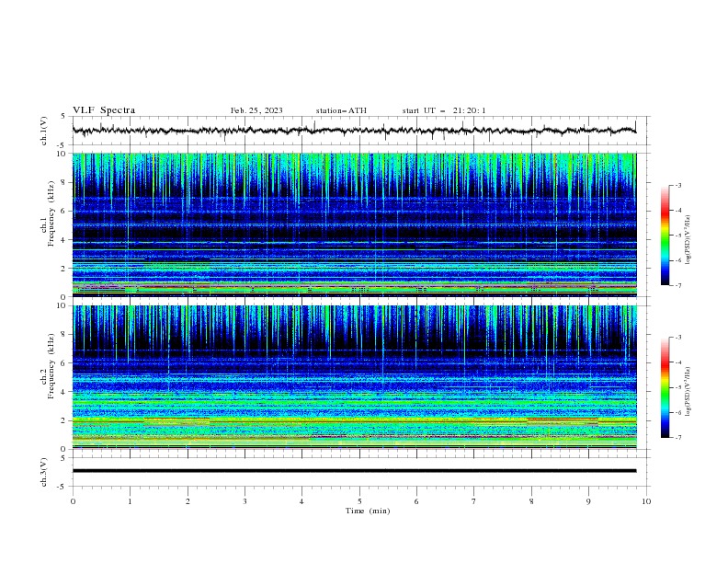
Task: Click time axis tick label "3" at bottom
Action: 245,501
